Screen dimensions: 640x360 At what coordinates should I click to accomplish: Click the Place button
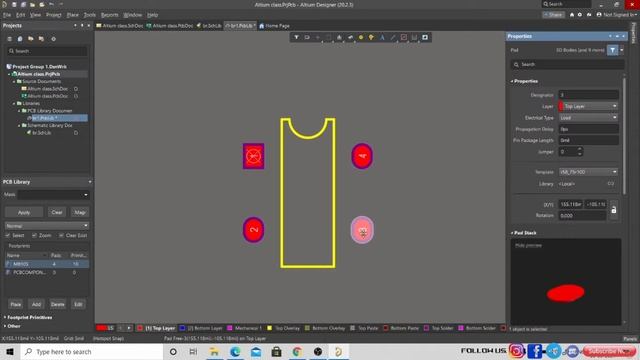pyautogui.click(x=16, y=304)
